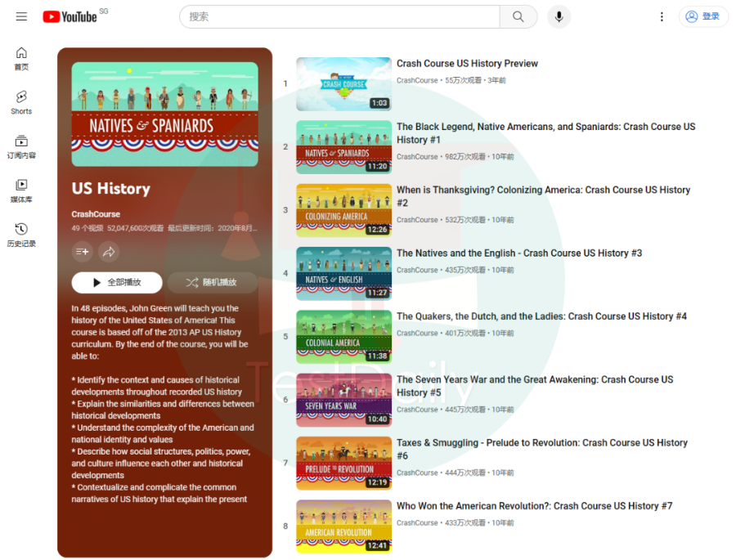Image resolution: width=736 pixels, height=560 pixels.
Task: Activate voice search microphone
Action: (x=559, y=16)
